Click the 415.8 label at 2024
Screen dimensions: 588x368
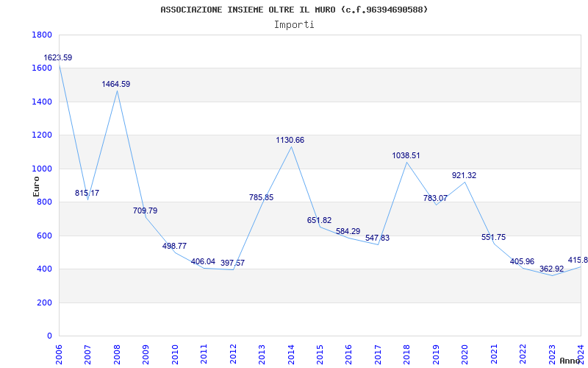578,260
